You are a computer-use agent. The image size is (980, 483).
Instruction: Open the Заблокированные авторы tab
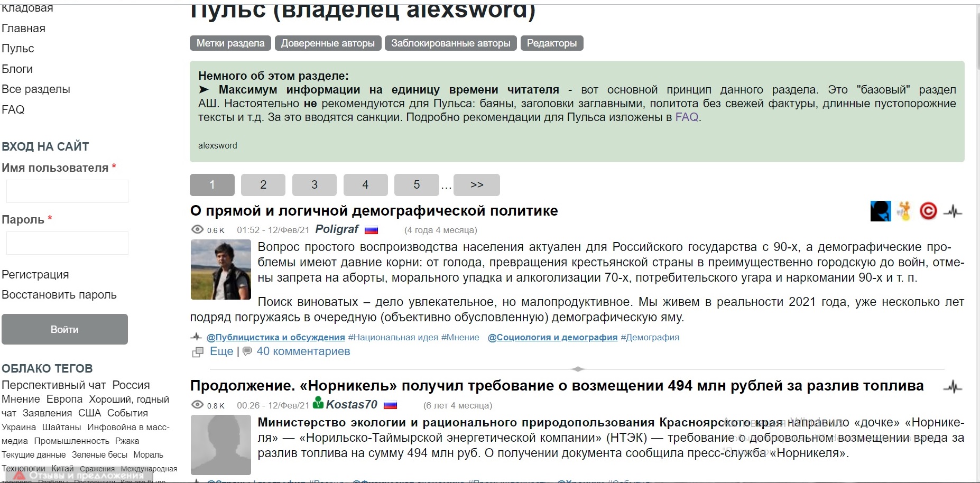pyautogui.click(x=450, y=43)
